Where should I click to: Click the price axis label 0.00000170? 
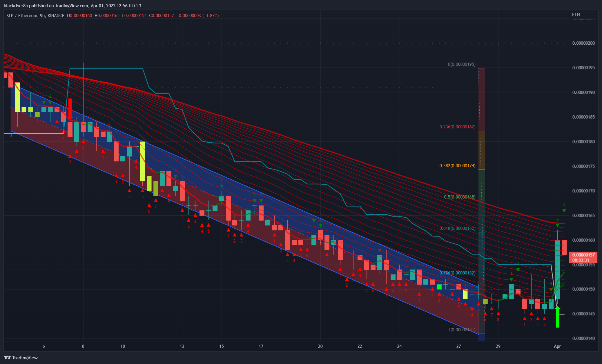pos(583,191)
